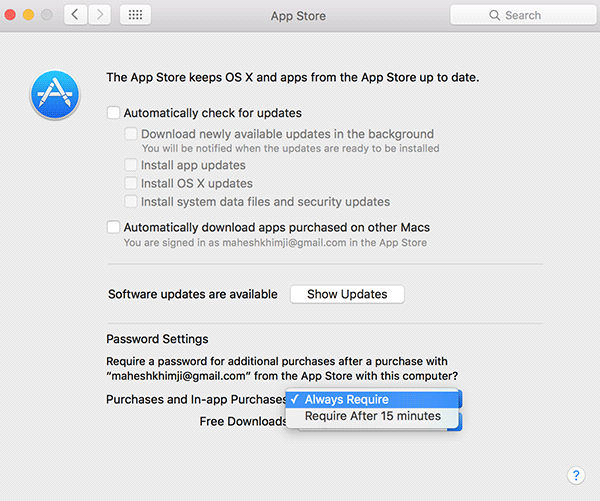
Task: Minimize the window with the yellow button
Action: pyautogui.click(x=28, y=15)
